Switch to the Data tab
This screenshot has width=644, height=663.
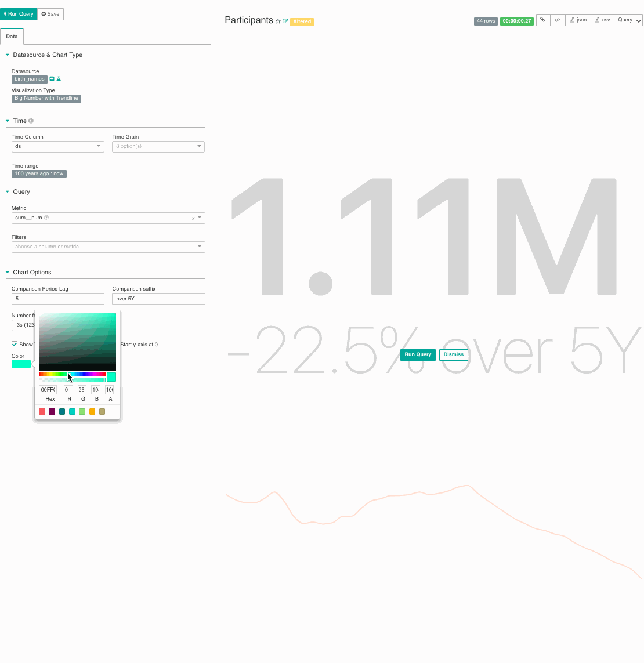coord(12,37)
